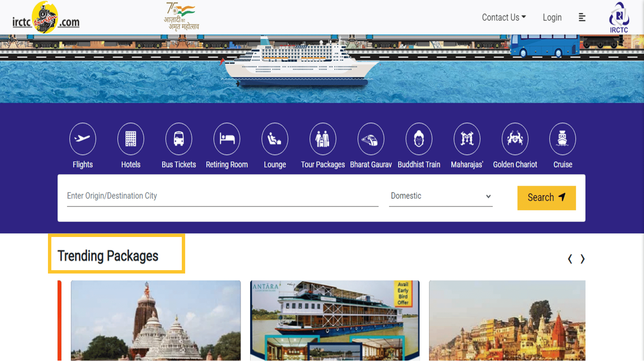The height and width of the screenshot is (362, 644).
Task: Open the hamburger menu near Login
Action: pyautogui.click(x=582, y=17)
